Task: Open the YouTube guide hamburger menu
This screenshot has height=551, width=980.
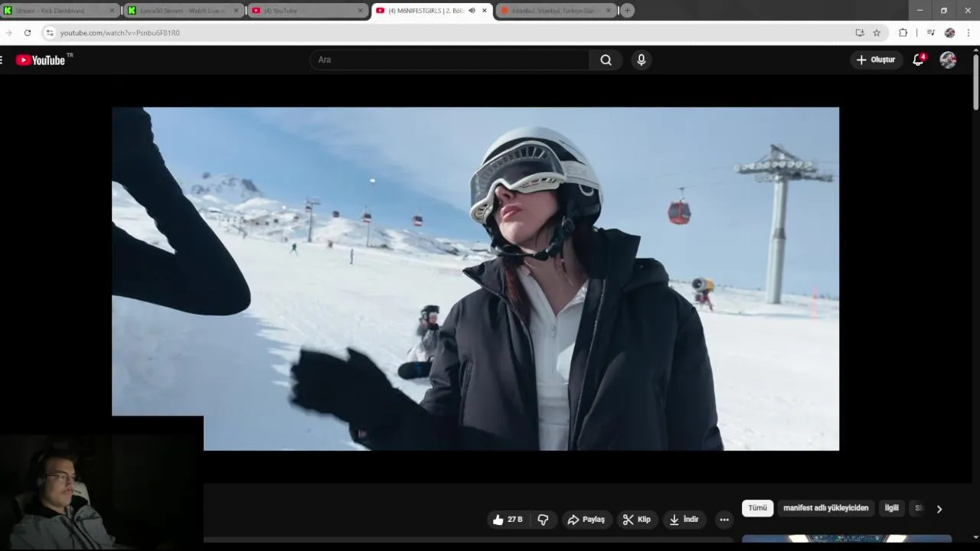Action: 2,60
